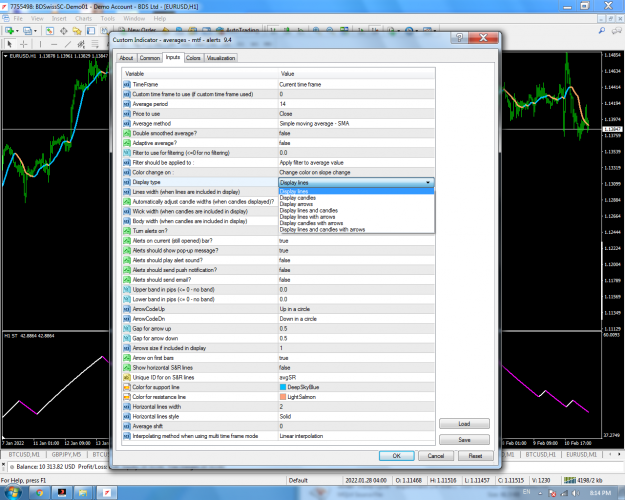The image size is (625, 500).
Task: Open the Profiles dropdown arrow
Action: tap(35, 31)
